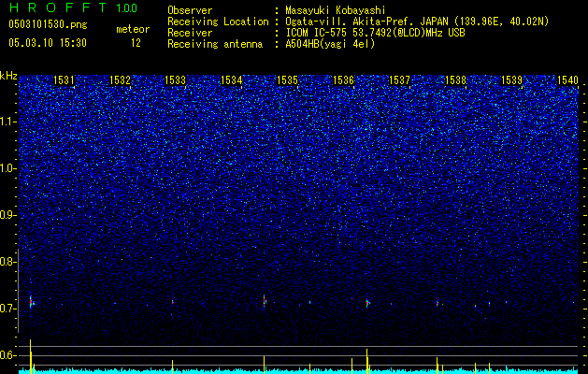Click the 1536 time axis label
This screenshot has width=588, height=374.
point(343,79)
